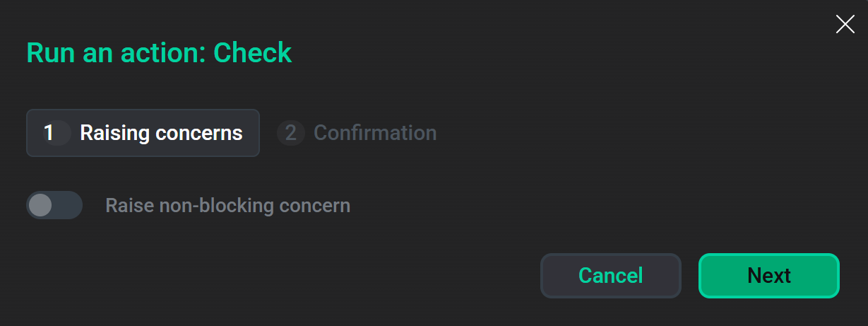The height and width of the screenshot is (326, 868).
Task: Select the Raising concerns step
Action: click(143, 133)
